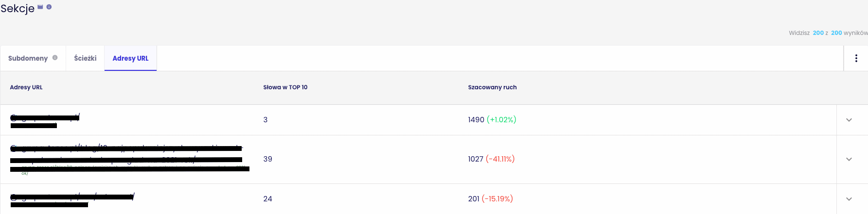Viewport: 868px width, 214px height.
Task: Expand the row with 1490 estimated traffic
Action: (x=849, y=120)
